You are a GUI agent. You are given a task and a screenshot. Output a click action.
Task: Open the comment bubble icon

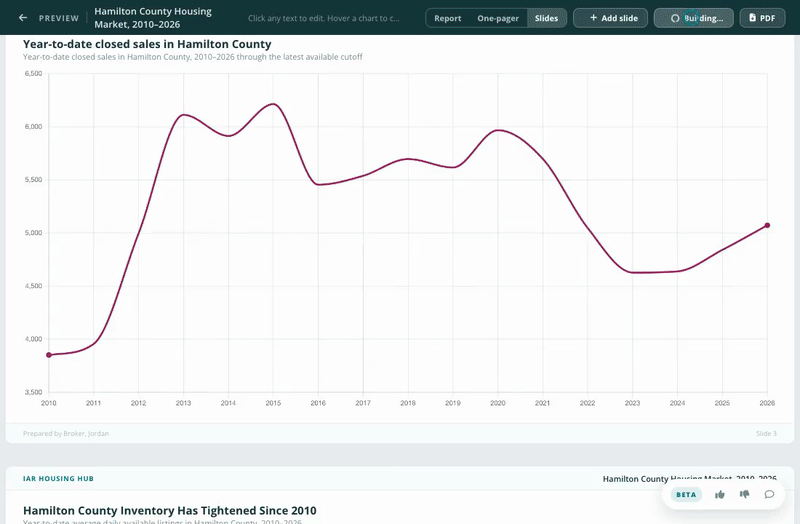(769, 494)
